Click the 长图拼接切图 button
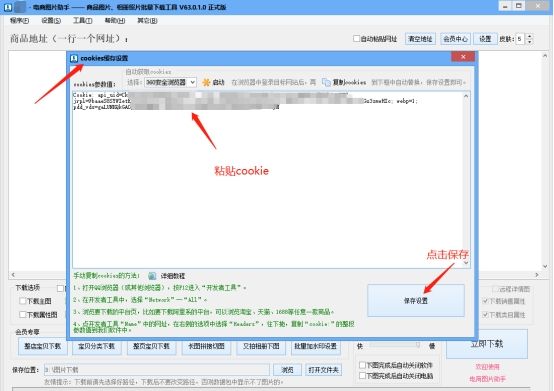This screenshot has height=391, width=554. pos(206,346)
